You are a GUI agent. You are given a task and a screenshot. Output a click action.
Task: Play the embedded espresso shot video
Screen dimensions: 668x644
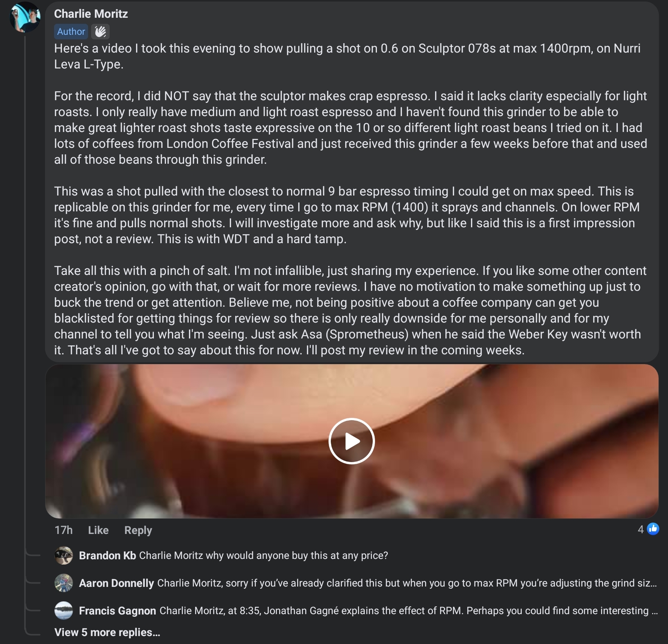[x=352, y=441]
